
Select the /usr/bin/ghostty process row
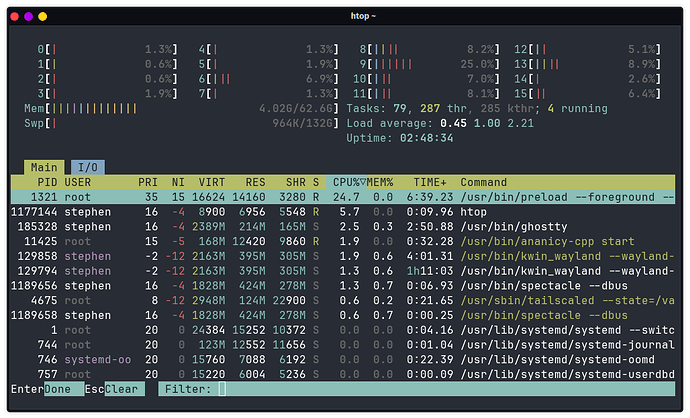[x=343, y=227]
